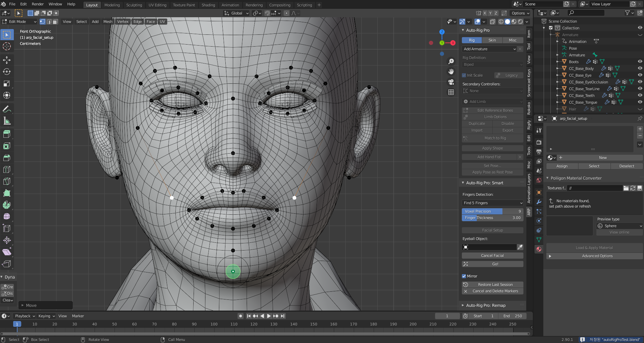Expand the Auto-Rig Pro: Remap panel

[486, 306]
